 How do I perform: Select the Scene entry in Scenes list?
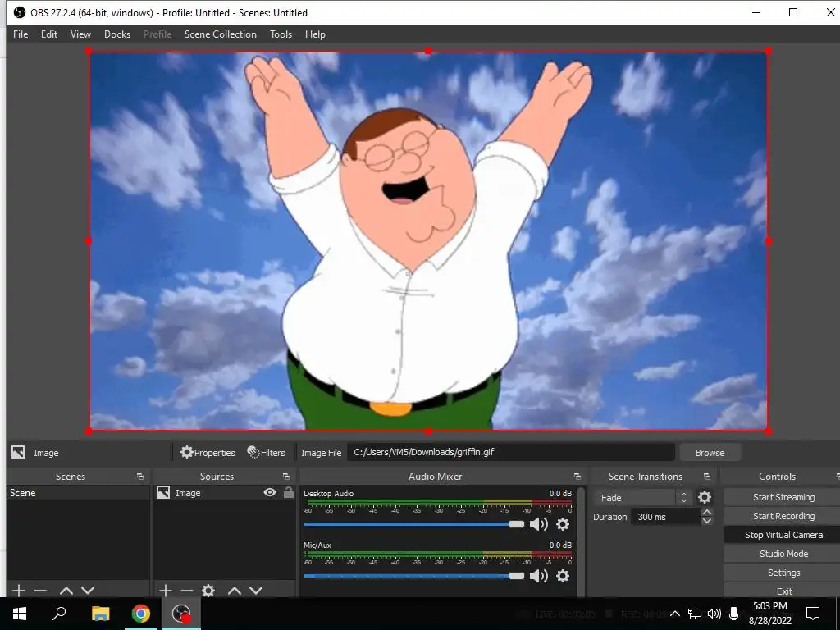78,493
